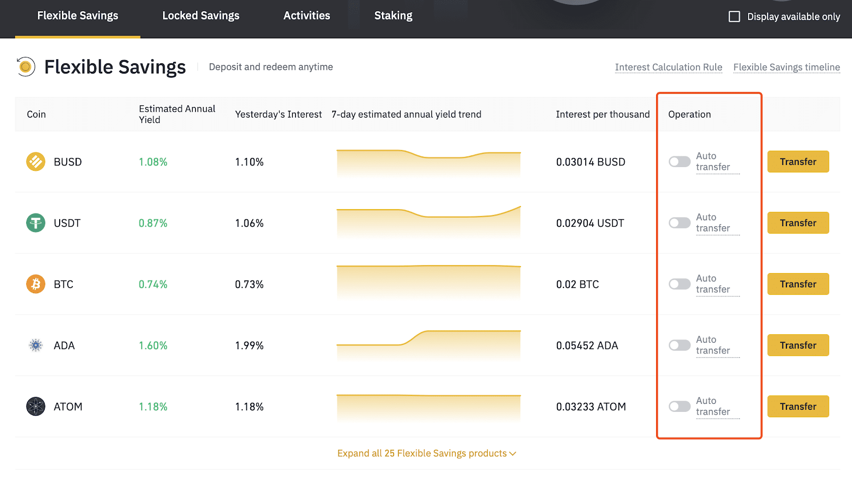Image resolution: width=852 pixels, height=504 pixels.
Task: Click BUSD 7-day yield trend chart
Action: tap(429, 163)
